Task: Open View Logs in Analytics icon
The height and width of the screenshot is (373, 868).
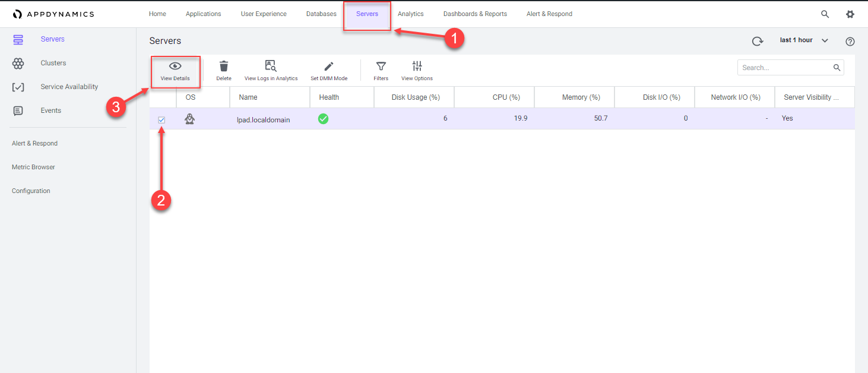Action: pyautogui.click(x=271, y=66)
